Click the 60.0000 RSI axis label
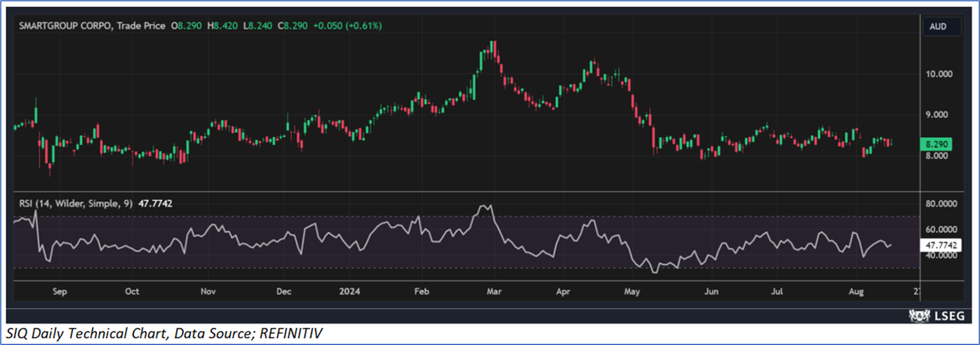The height and width of the screenshot is (345, 980). coord(941,230)
